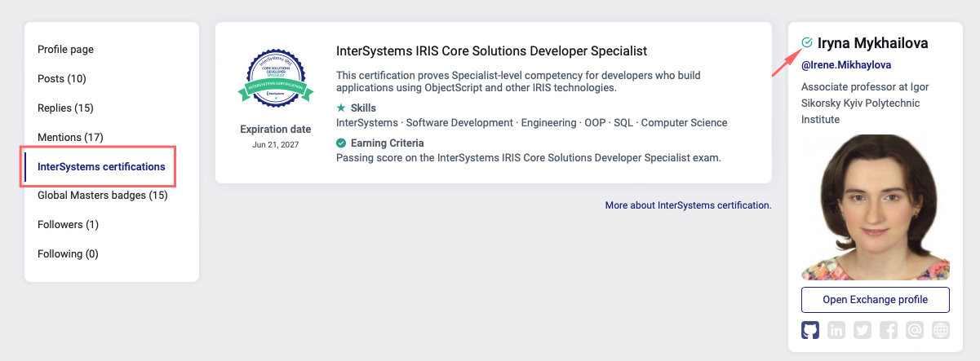Select Mentions (17) in sidebar

(x=70, y=138)
